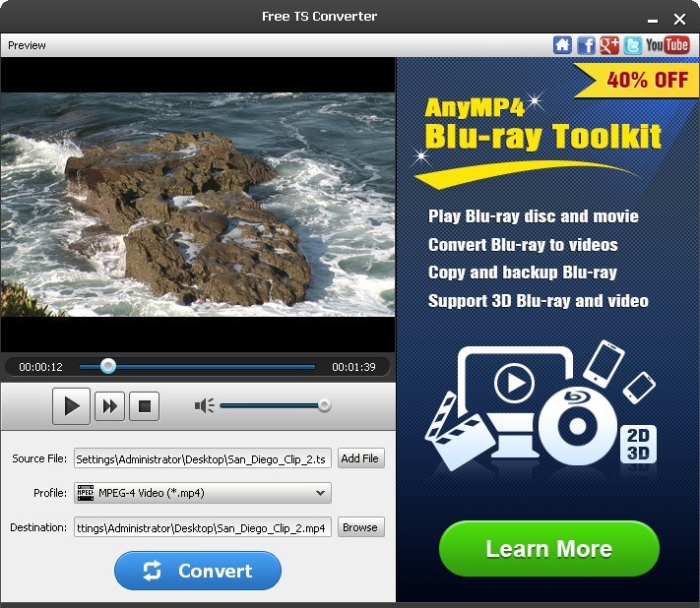Click the Source File path field
This screenshot has height=608, width=700.
pos(203,458)
